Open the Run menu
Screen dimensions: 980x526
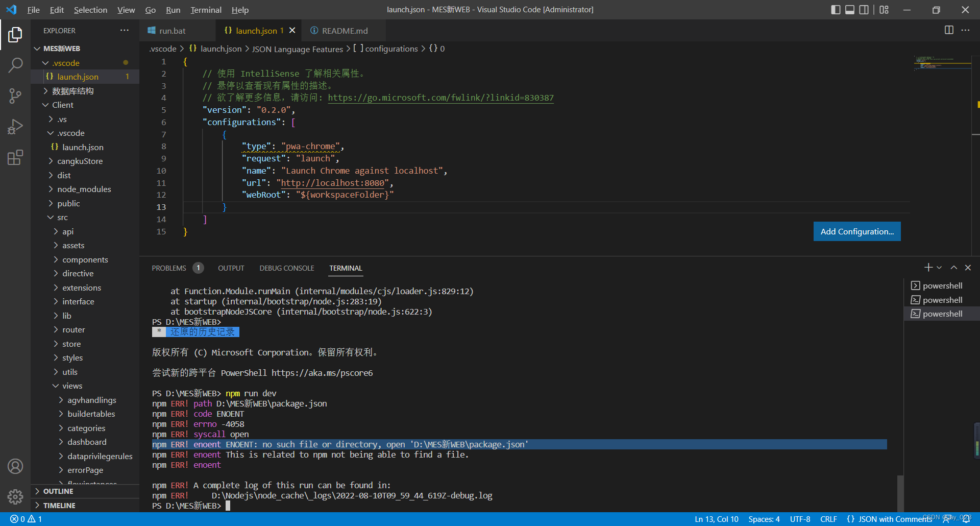173,10
